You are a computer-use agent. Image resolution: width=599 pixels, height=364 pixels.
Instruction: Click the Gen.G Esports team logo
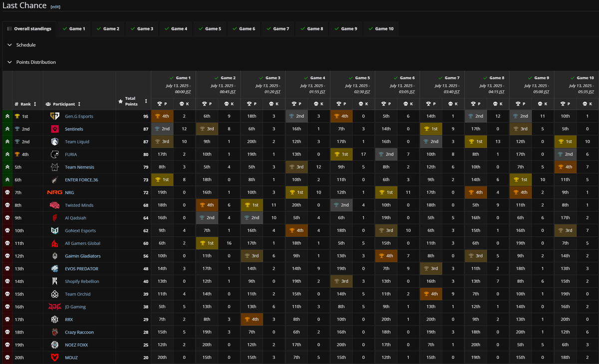click(54, 116)
